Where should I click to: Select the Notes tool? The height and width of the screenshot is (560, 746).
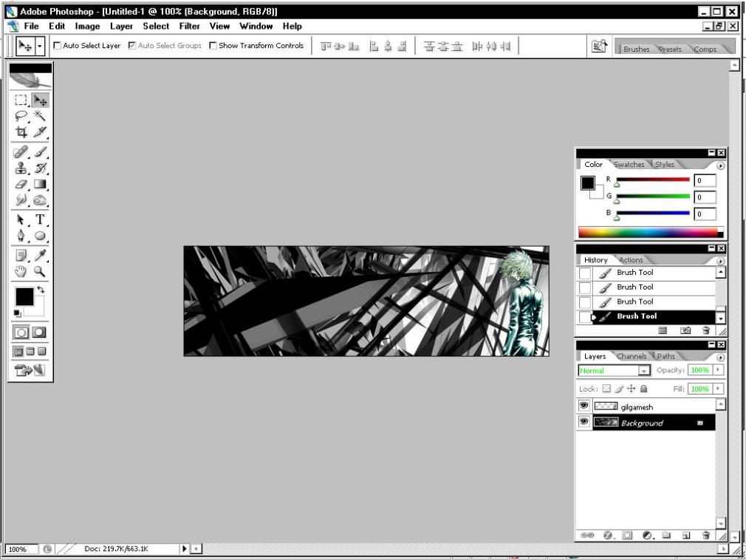point(21,256)
